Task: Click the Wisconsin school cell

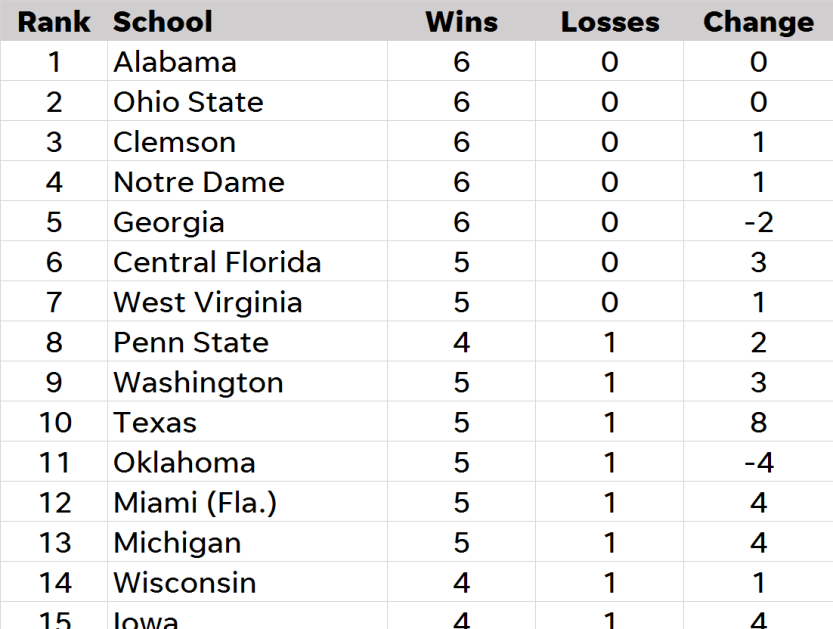Action: tap(248, 582)
